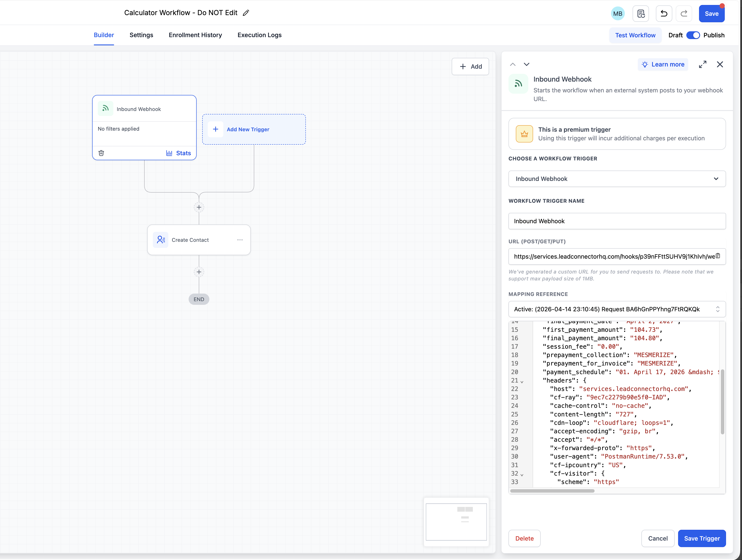Image resolution: width=742 pixels, height=560 pixels.
Task: Edit workflow name with pencil icon
Action: [246, 13]
